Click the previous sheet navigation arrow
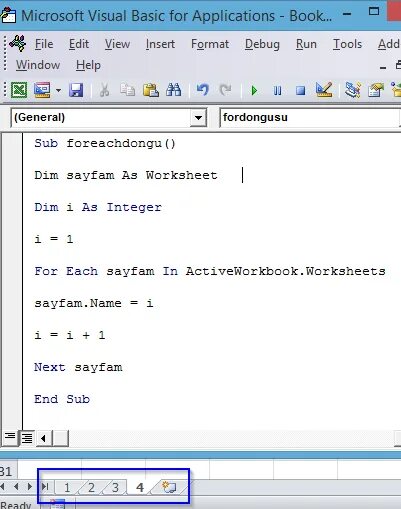The width and height of the screenshot is (401, 509). (x=16, y=487)
